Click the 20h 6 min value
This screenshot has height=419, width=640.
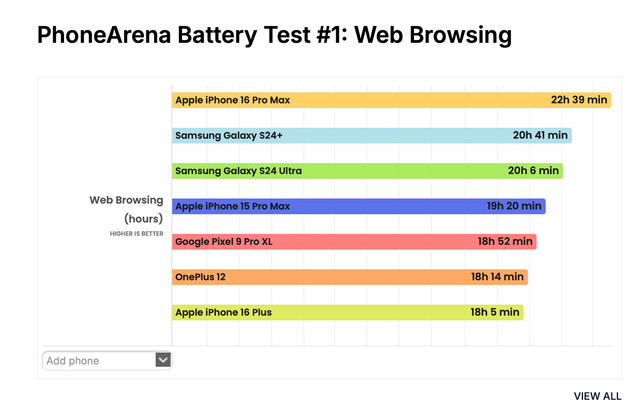tap(533, 171)
